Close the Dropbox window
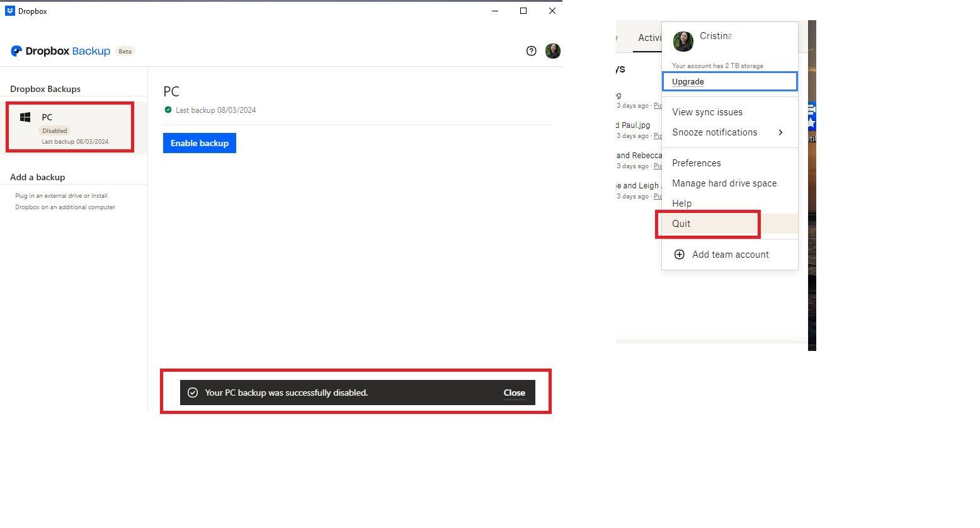The width and height of the screenshot is (980, 528). (x=552, y=11)
